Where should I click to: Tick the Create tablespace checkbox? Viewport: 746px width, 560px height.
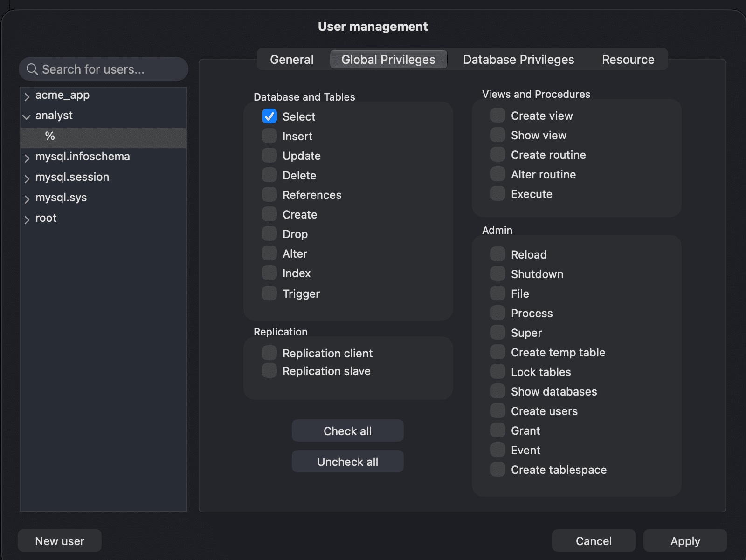pos(498,469)
